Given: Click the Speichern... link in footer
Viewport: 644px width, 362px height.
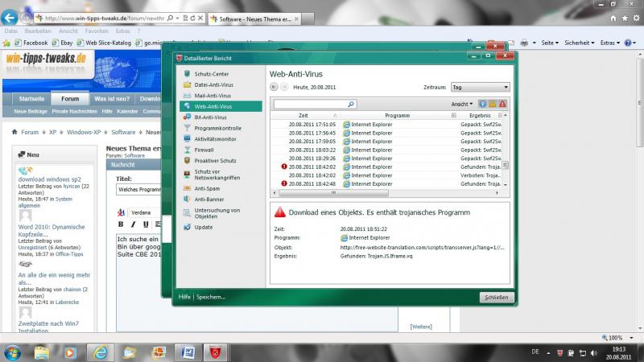Looking at the screenshot, I should click(x=210, y=298).
